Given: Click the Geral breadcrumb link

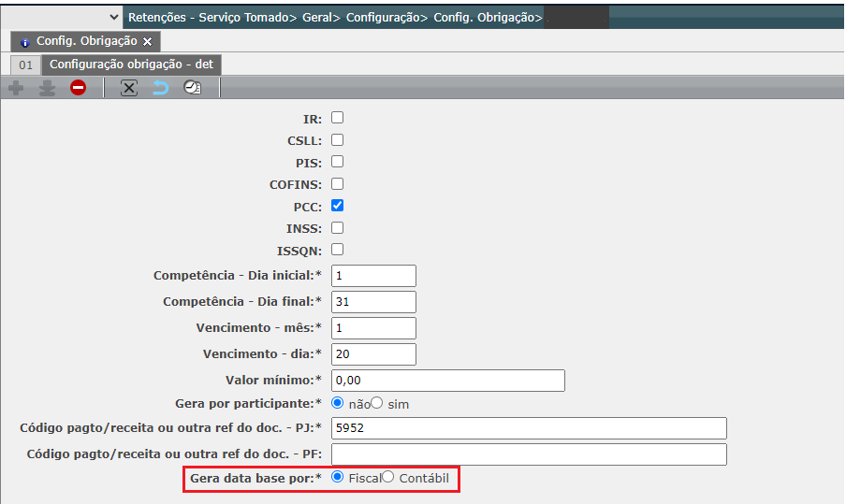Looking at the screenshot, I should pyautogui.click(x=319, y=17).
